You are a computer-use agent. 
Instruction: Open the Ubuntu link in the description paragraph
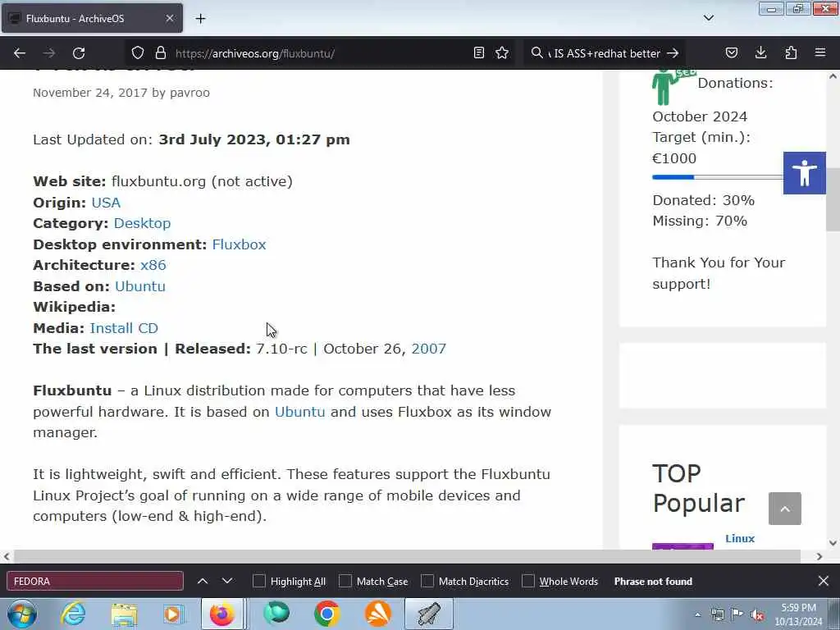point(300,412)
